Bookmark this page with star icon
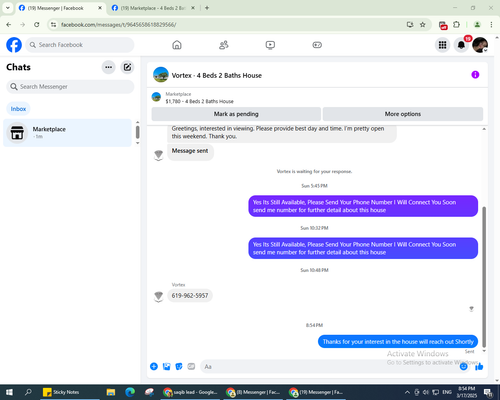Image resolution: width=500 pixels, height=400 pixels. click(x=423, y=25)
